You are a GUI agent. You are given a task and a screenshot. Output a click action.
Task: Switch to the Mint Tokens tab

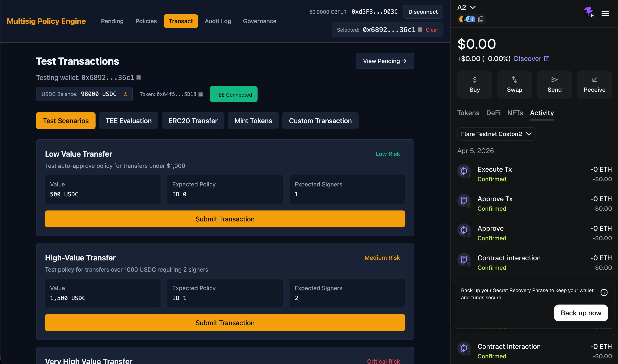click(253, 121)
